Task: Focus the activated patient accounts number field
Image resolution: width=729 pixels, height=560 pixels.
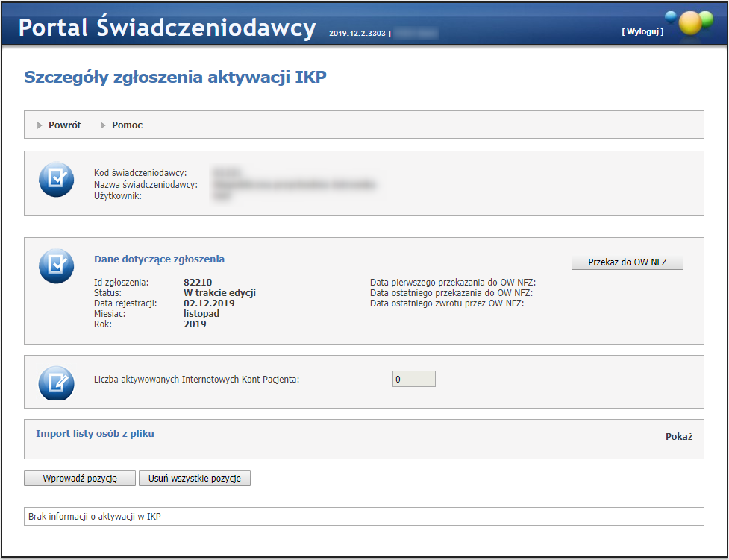Action: point(413,379)
